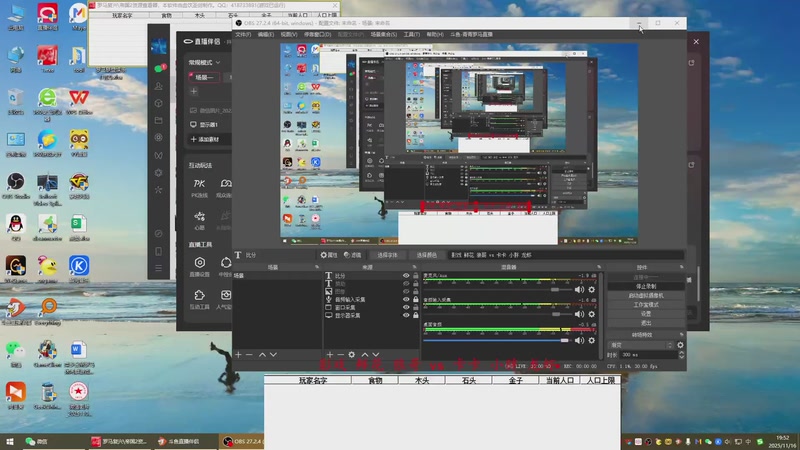Image resolution: width=800 pixels, height=450 pixels.
Task: Toggle mute speaker for 麦克风/Aux track
Action: point(580,289)
